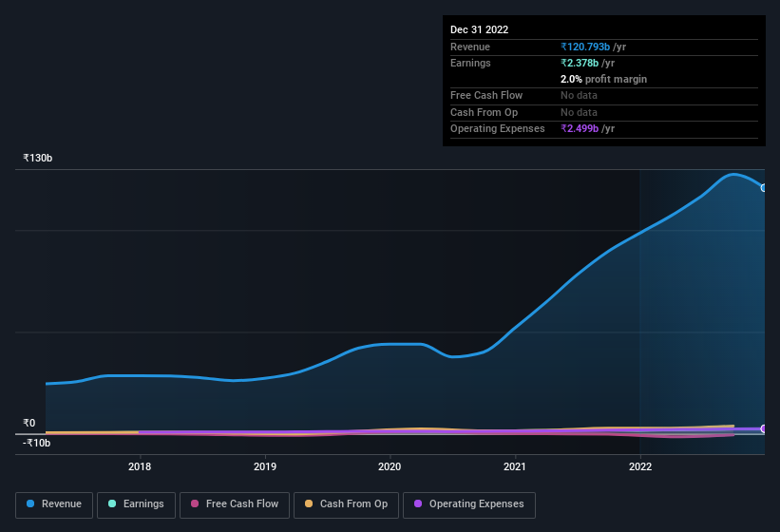Viewport: 780px width, 532px height.
Task: Click the 2019 x-axis label
Action: [x=265, y=466]
